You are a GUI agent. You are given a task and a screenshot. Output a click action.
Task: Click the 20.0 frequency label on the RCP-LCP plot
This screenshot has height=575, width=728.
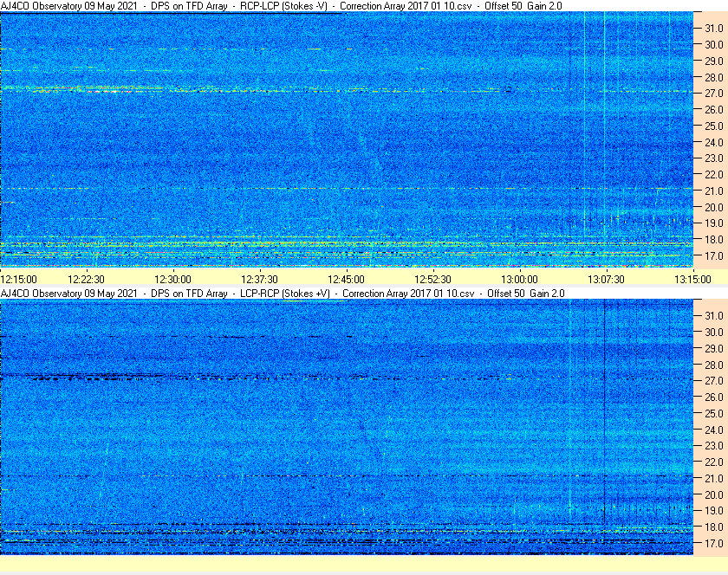714,207
